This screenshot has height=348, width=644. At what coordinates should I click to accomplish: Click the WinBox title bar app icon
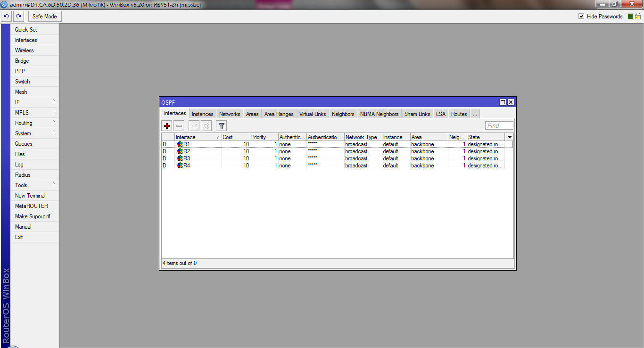4,4
